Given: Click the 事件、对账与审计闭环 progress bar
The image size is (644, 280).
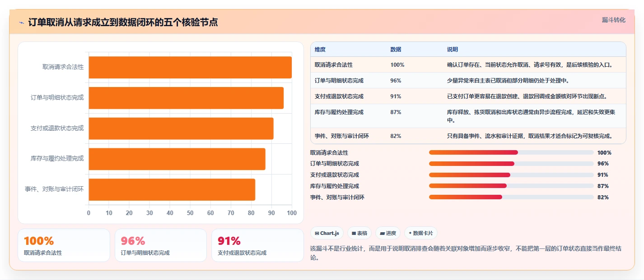Looking at the screenshot, I should (511, 197).
